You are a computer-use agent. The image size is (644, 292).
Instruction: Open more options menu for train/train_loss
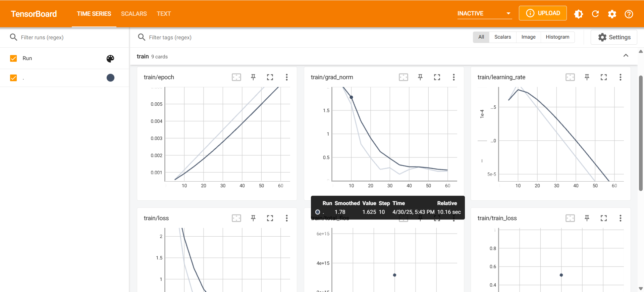click(x=621, y=218)
